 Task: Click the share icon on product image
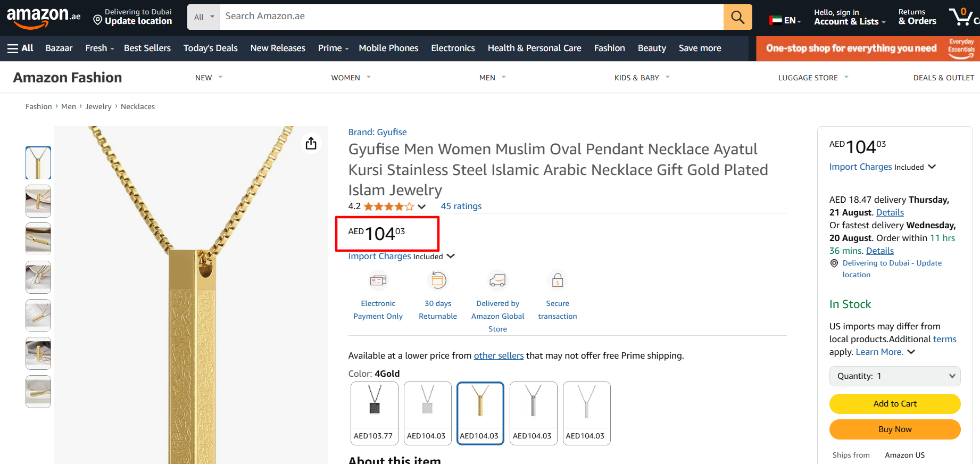[311, 143]
